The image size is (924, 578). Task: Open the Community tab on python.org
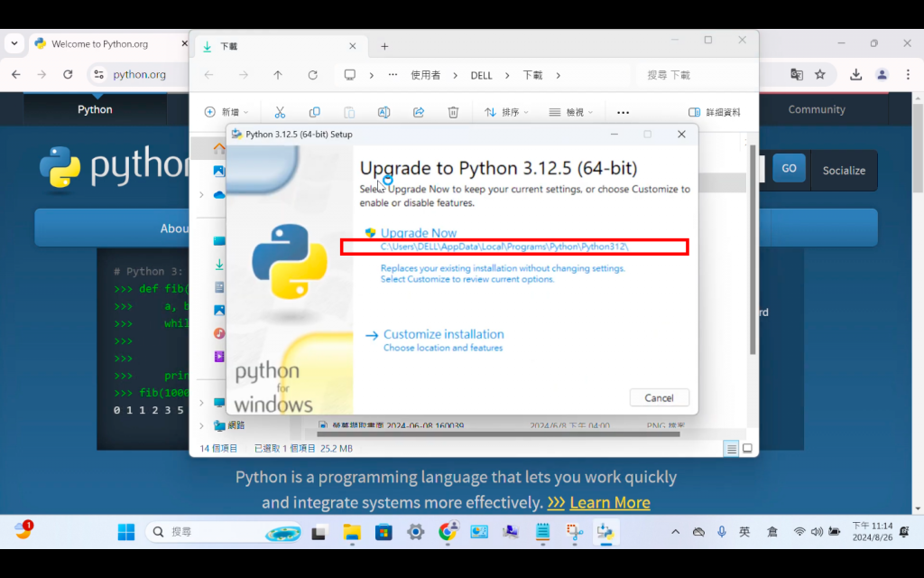[817, 109]
